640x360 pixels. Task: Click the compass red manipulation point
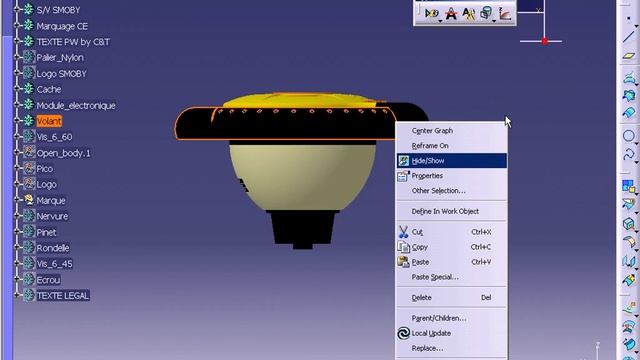[544, 41]
